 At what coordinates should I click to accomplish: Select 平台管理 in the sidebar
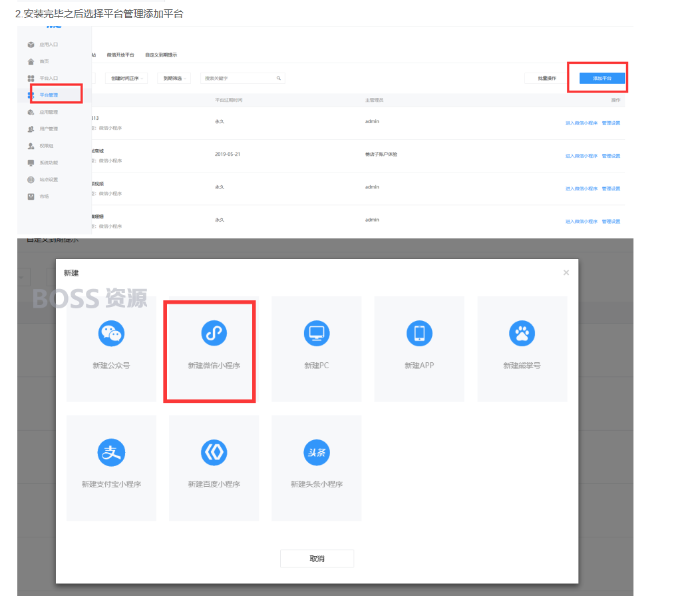pyautogui.click(x=43, y=95)
